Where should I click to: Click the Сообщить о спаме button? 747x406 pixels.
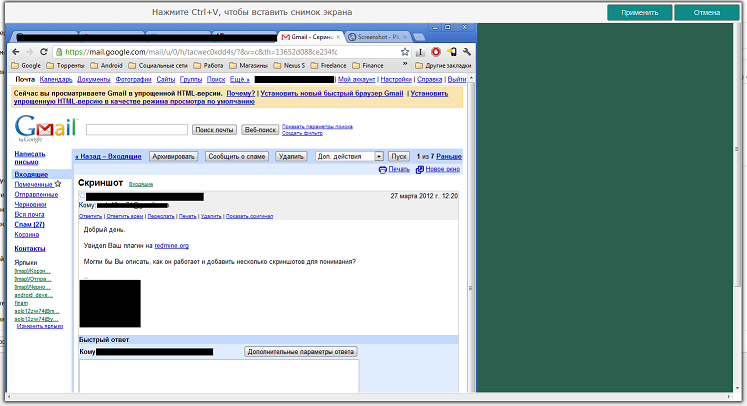237,156
